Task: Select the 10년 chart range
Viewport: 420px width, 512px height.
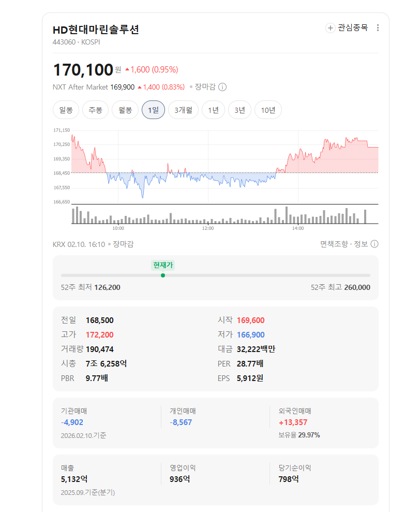Action: [268, 110]
